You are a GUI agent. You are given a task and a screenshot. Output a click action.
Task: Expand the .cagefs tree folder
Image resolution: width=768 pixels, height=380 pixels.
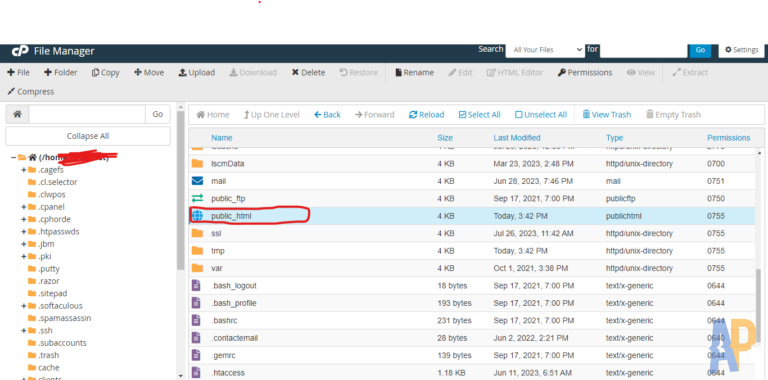pos(24,170)
